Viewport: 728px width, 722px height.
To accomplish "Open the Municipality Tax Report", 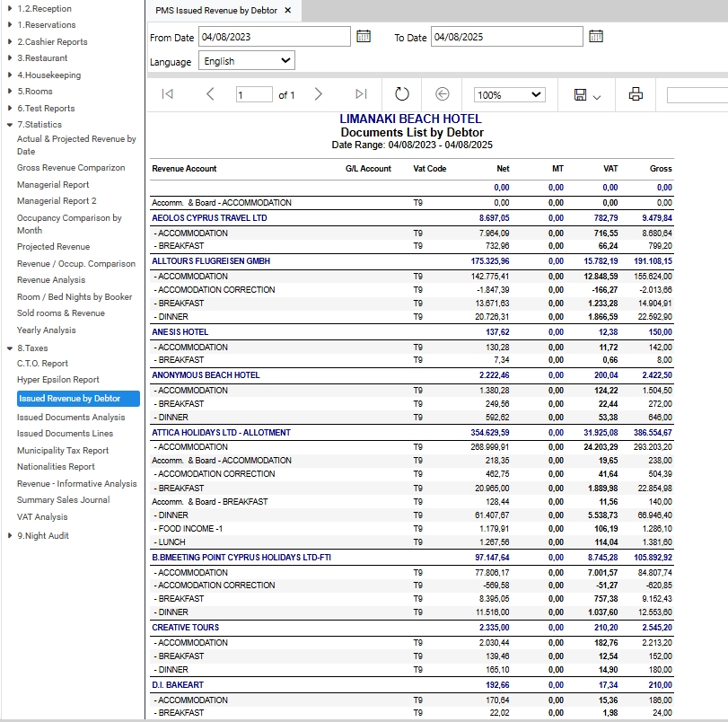I will point(63,450).
